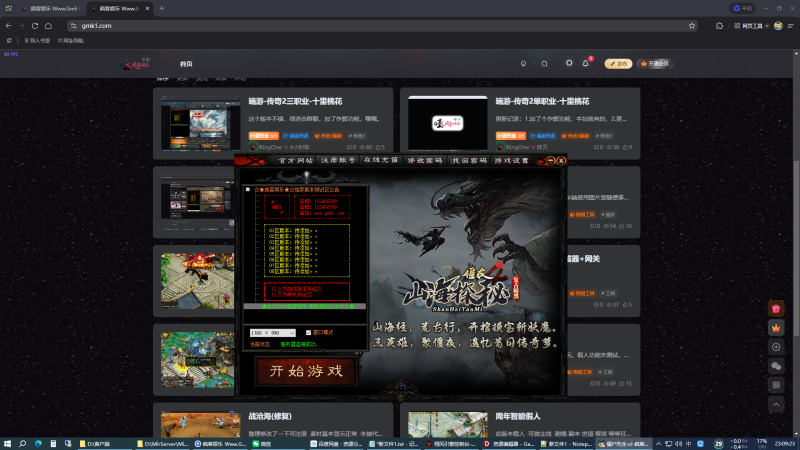The width and height of the screenshot is (800, 450).
Task: Go back in the browser
Action: (9, 26)
